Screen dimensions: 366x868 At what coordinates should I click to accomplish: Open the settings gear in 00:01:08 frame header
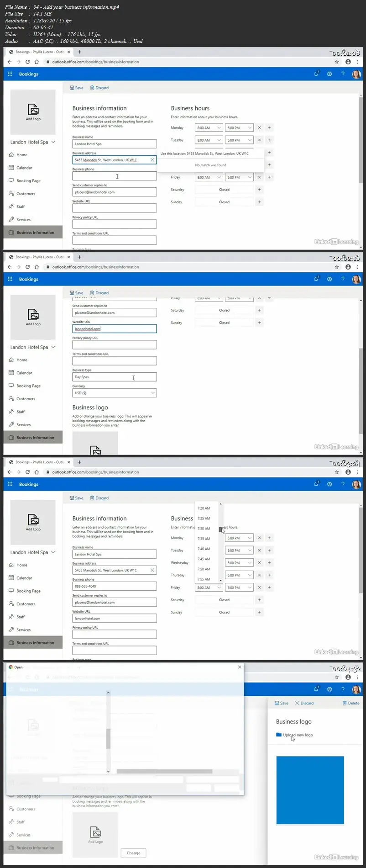coord(329,74)
